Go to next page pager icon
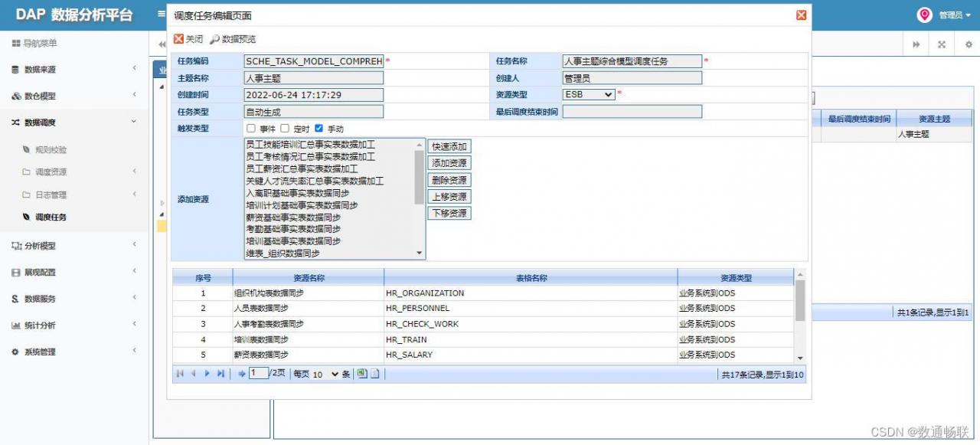The width and height of the screenshot is (980, 445). pyautogui.click(x=207, y=374)
